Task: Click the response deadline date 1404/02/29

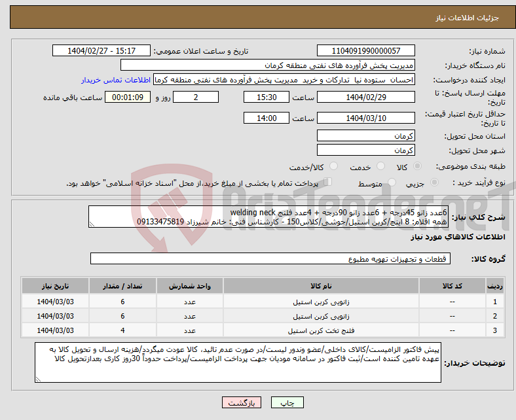Action: [x=366, y=97]
